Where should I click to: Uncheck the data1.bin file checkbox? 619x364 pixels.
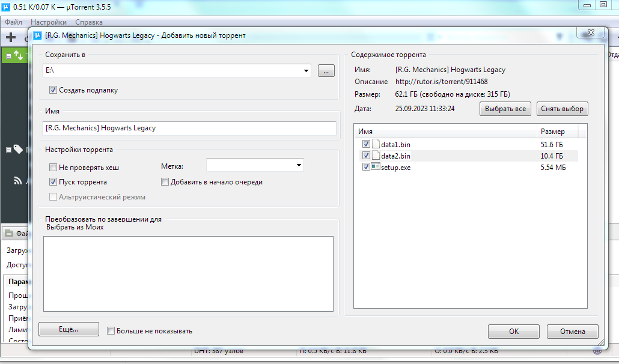click(x=366, y=144)
